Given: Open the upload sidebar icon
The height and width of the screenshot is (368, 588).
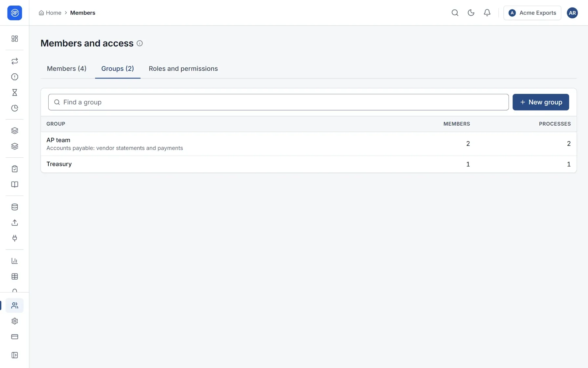Looking at the screenshot, I should click(x=15, y=223).
